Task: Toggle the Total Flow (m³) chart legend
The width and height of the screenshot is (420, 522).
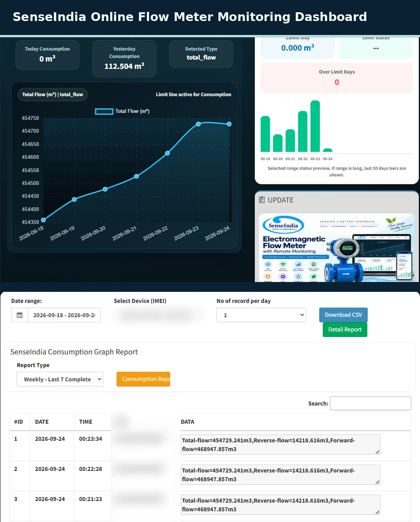Action: [x=122, y=111]
